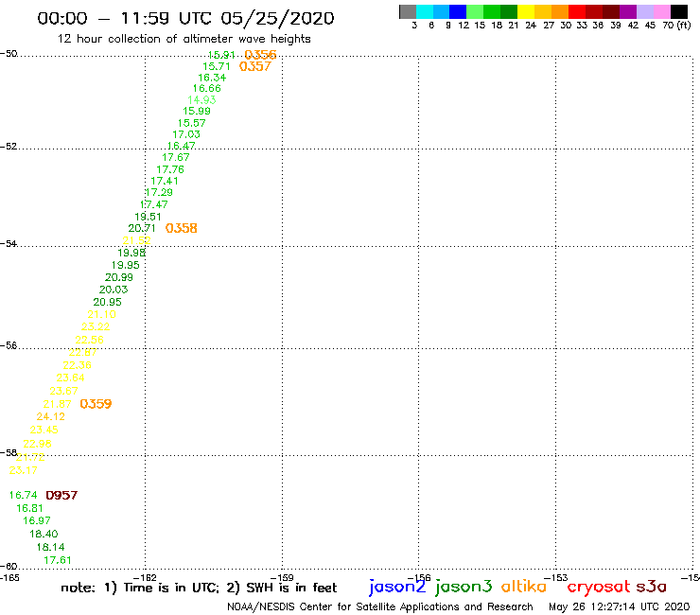Click the 21.52 yellow wave height
This screenshot has height=615, width=700.
136,240
